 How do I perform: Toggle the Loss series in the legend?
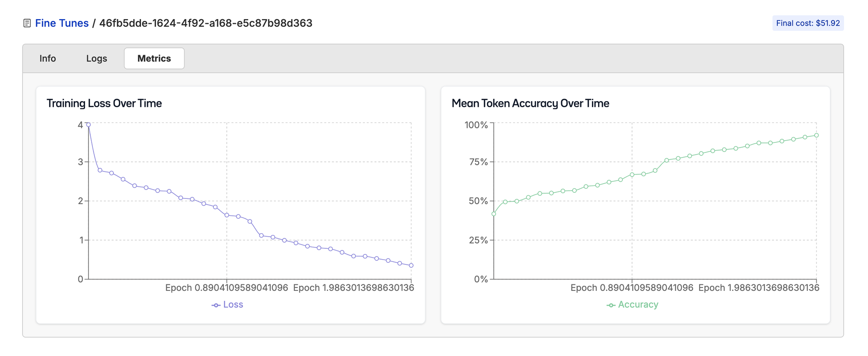[x=227, y=305]
